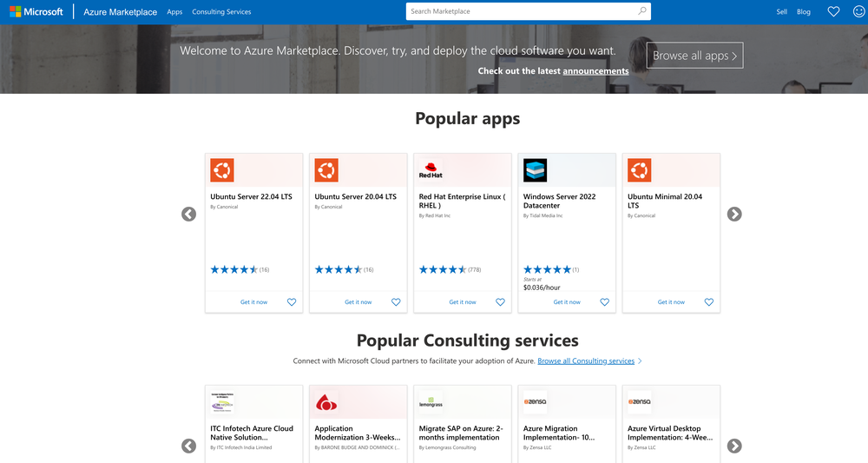This screenshot has height=463, width=868.
Task: Click ITC Infotech logo
Action: click(222, 402)
